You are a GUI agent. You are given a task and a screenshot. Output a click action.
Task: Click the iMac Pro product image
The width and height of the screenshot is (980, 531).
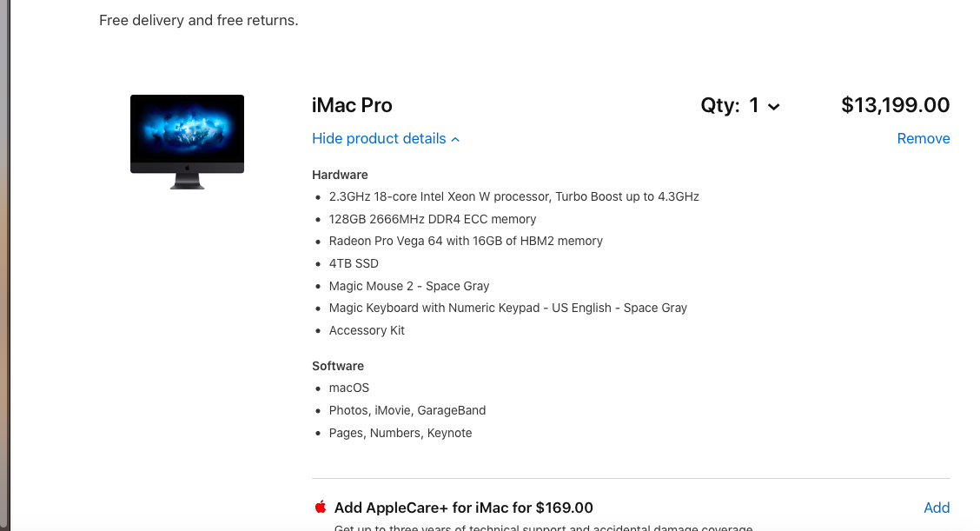187,141
